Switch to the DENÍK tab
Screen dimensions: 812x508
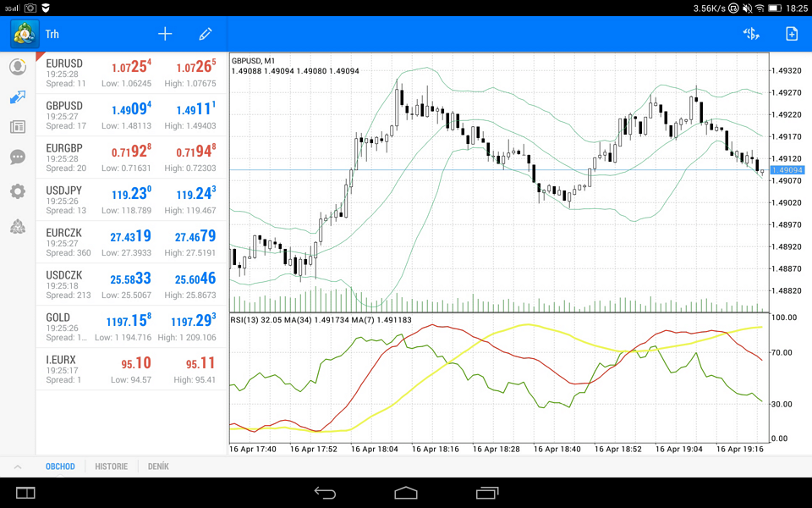click(158, 467)
